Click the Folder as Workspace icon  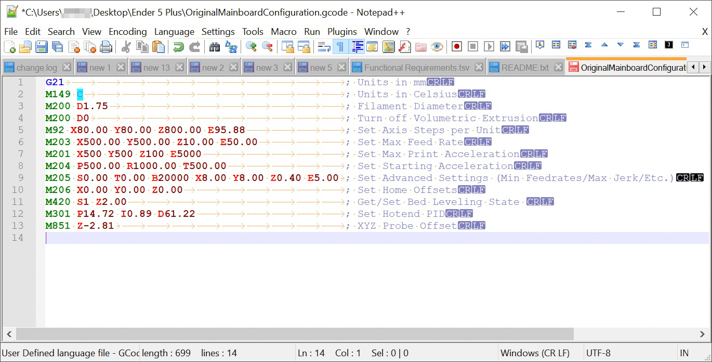(x=420, y=46)
